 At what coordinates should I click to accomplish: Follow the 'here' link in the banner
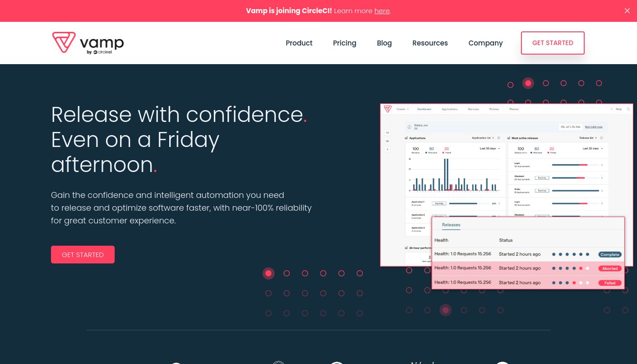tap(382, 11)
